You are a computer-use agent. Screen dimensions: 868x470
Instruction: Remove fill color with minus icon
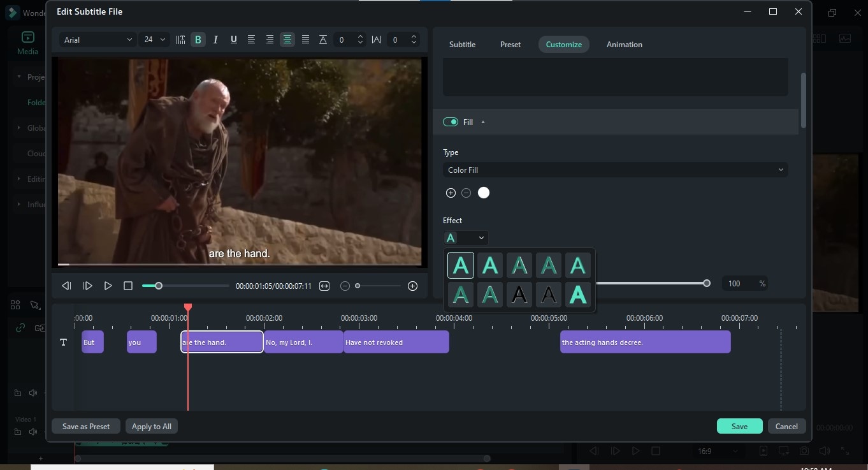tap(466, 193)
